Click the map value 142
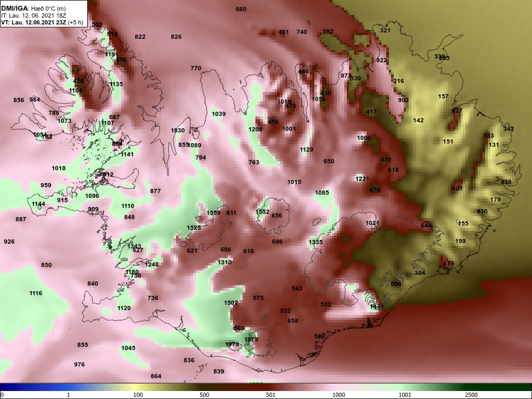Image resolution: width=532 pixels, height=399 pixels. 418,120
